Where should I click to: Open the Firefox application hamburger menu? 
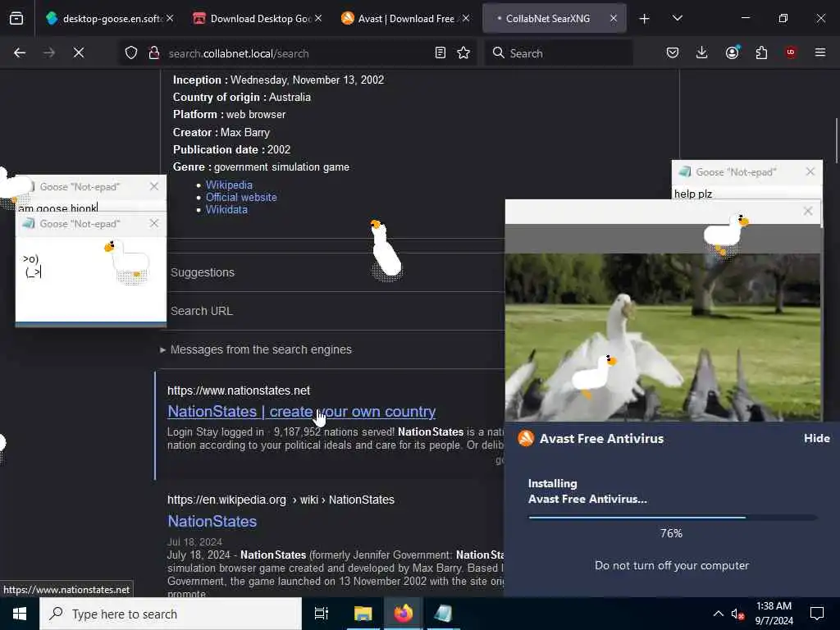coord(820,52)
